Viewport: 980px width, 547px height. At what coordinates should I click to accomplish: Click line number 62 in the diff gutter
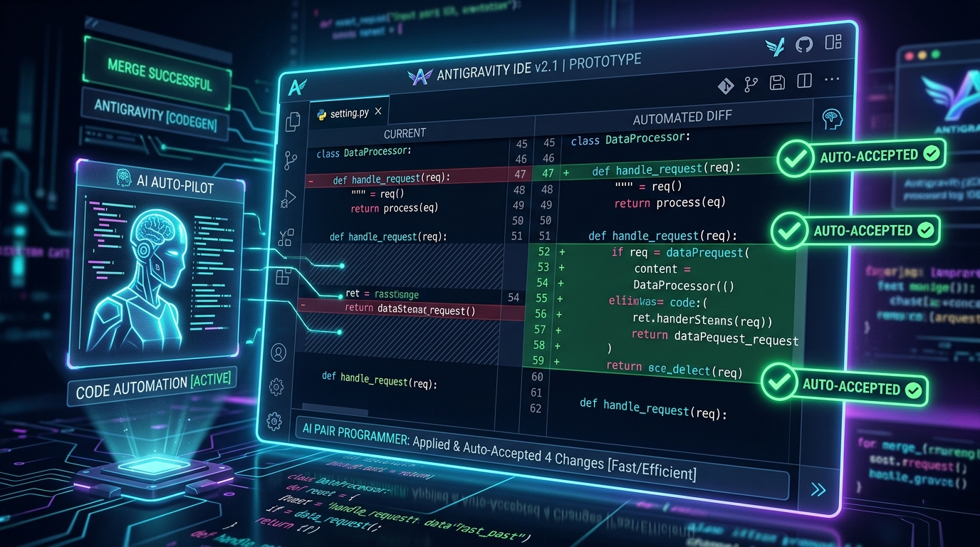536,409
